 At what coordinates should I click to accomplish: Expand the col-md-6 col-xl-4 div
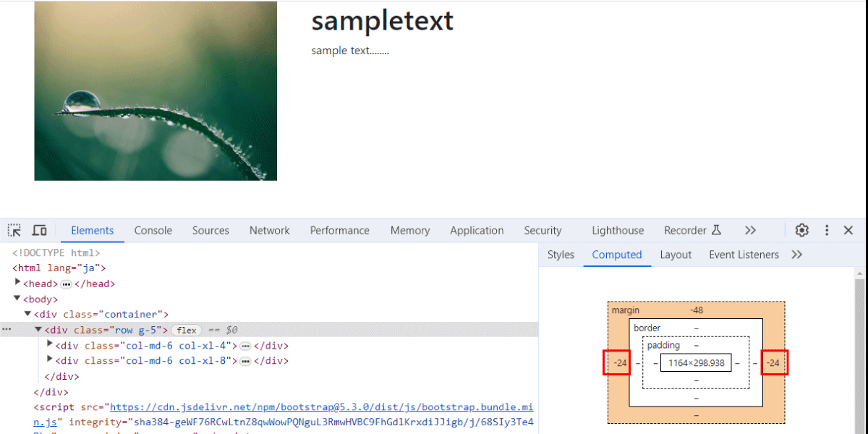[x=50, y=344]
